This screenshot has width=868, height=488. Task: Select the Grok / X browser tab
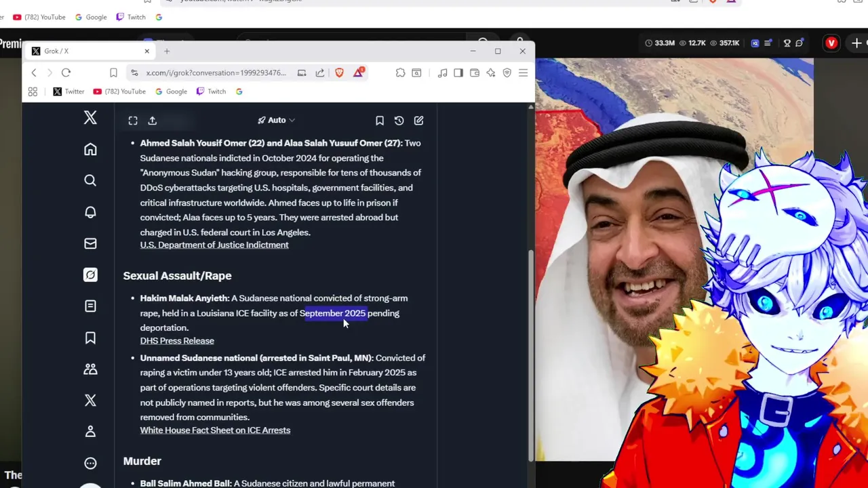coord(90,51)
